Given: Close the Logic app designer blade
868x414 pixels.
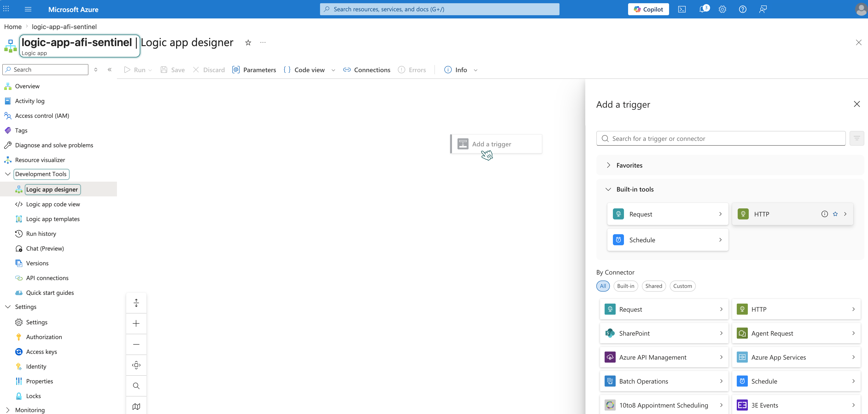Looking at the screenshot, I should [x=859, y=42].
